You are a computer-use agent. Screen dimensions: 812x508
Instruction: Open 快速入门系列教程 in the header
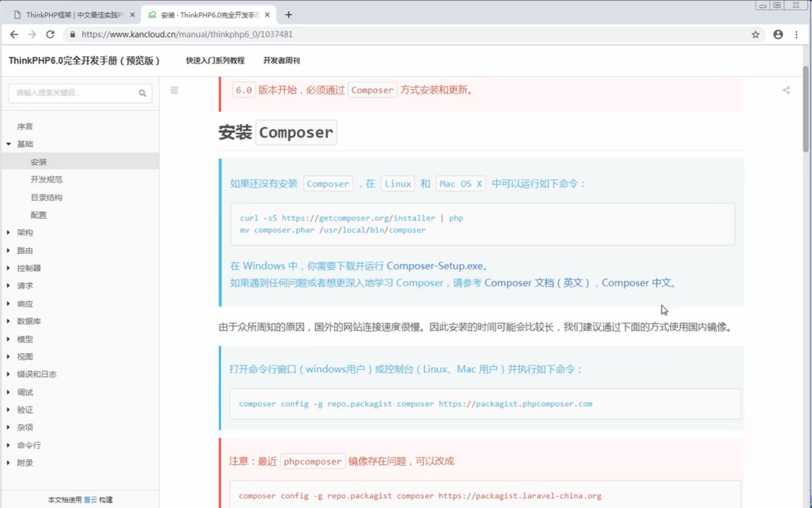click(x=215, y=60)
